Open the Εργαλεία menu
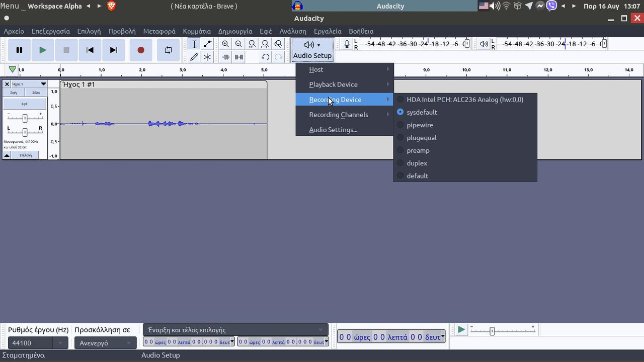This screenshot has height=362, width=644. 328,31
